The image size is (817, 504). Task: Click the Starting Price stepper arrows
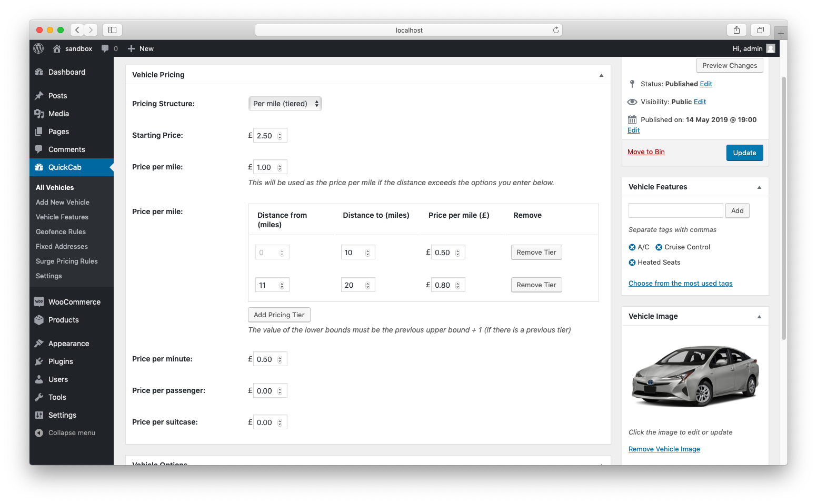click(x=280, y=136)
